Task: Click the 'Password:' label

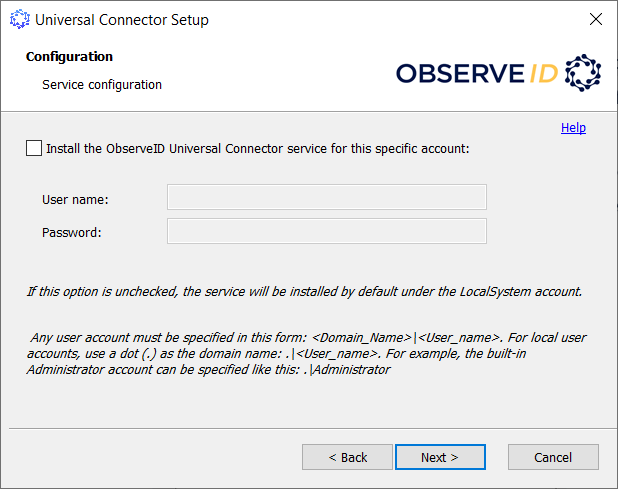Action: coord(72,233)
